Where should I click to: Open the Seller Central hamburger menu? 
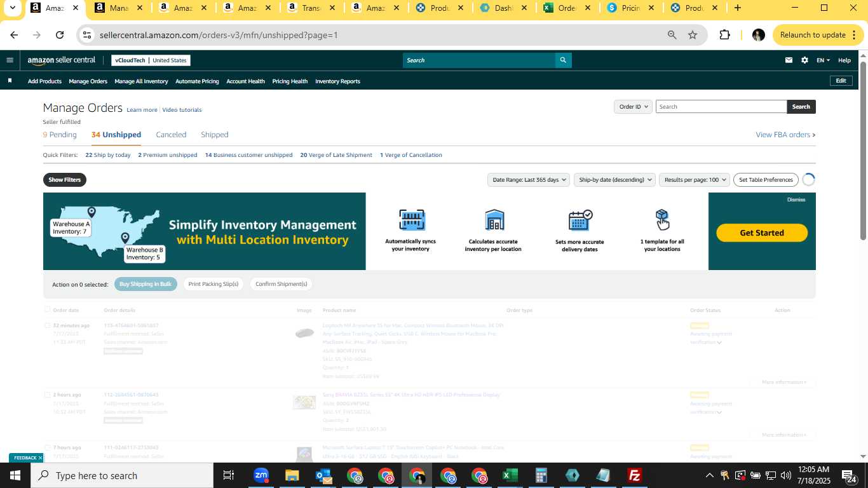[x=10, y=60]
